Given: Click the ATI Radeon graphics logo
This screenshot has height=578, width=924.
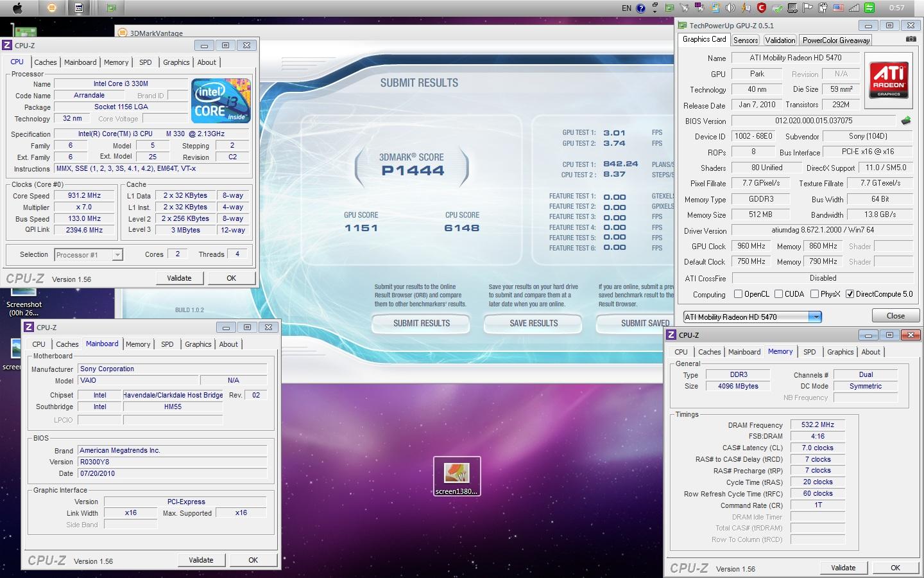Looking at the screenshot, I should click(889, 80).
